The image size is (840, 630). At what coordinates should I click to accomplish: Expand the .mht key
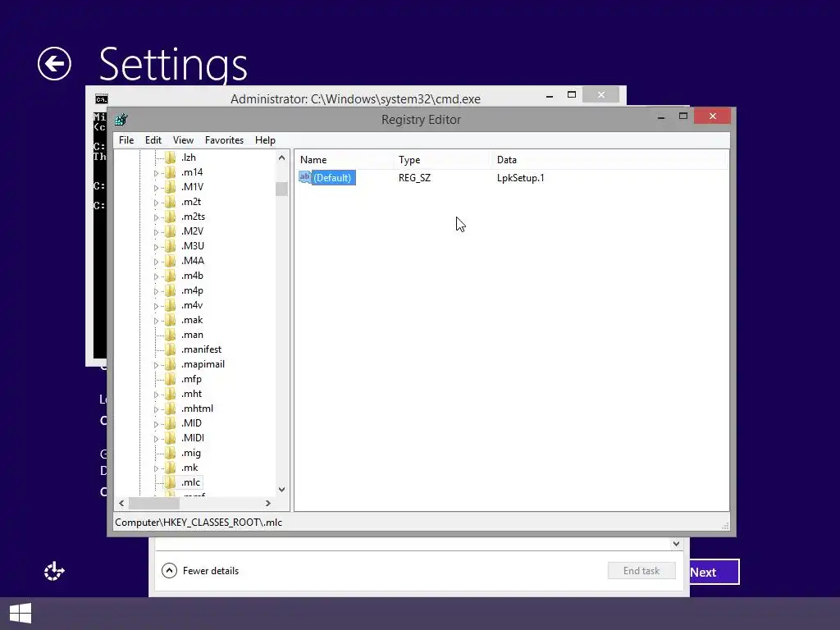click(x=156, y=395)
